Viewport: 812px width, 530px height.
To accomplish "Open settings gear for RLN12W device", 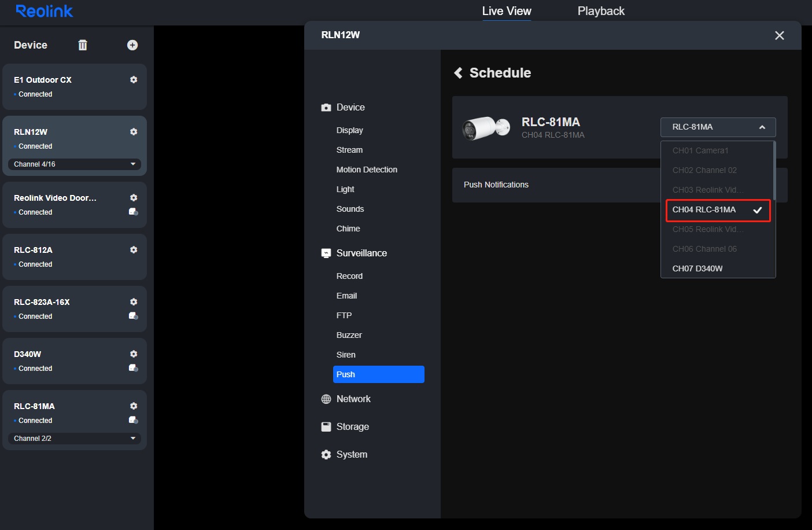I will [134, 132].
